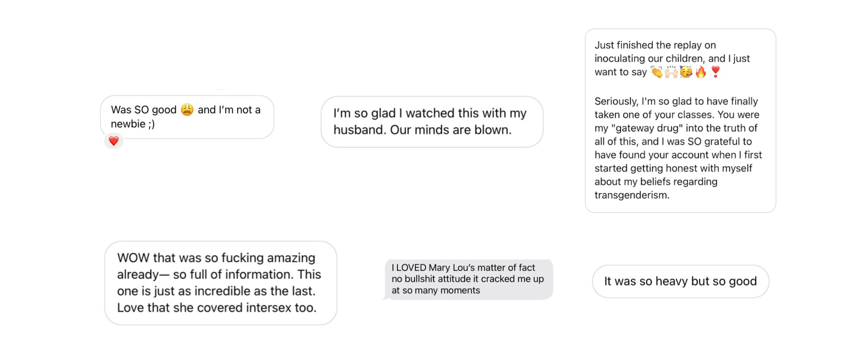The width and height of the screenshot is (868, 346).
Task: Click the "Our minds are blown" sentence
Action: tap(451, 130)
